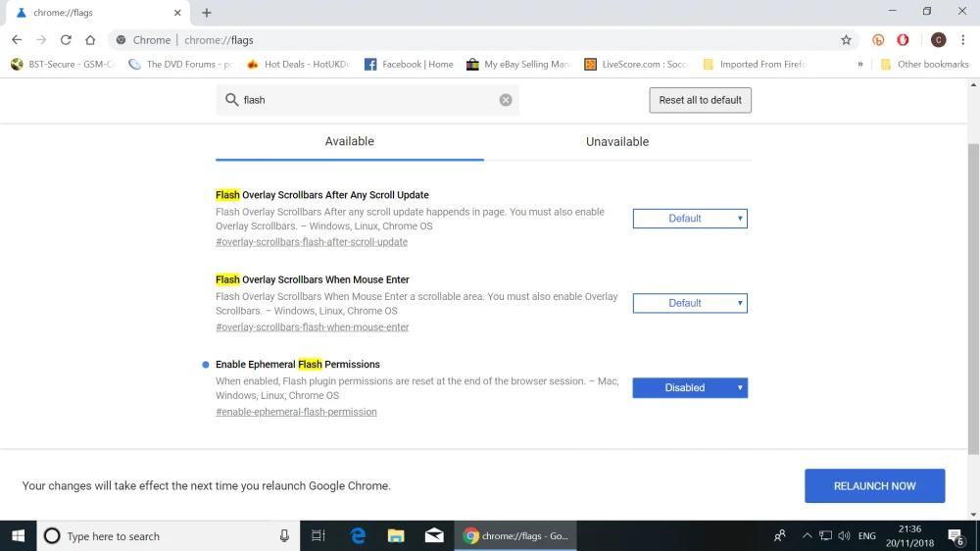Open The DVD Forums bookmark

[181, 64]
